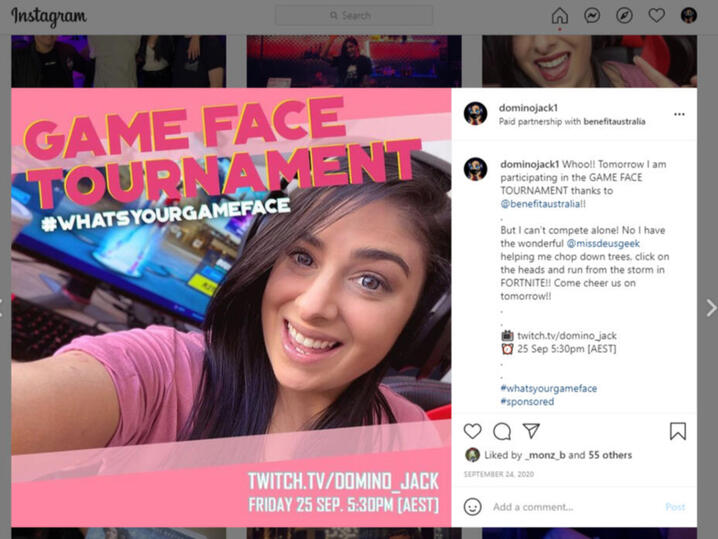Go to Instagram home feed icon
Image resolution: width=718 pixels, height=539 pixels.
point(560,16)
